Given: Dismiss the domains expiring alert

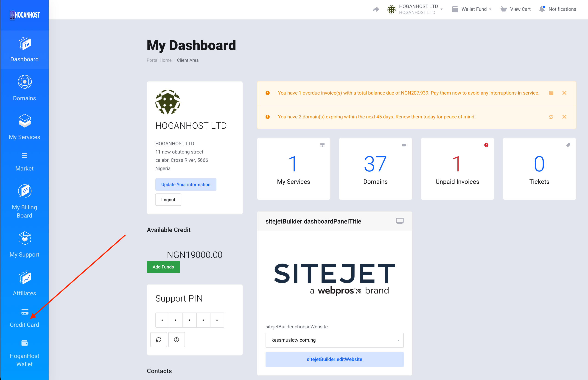Looking at the screenshot, I should pyautogui.click(x=564, y=117).
